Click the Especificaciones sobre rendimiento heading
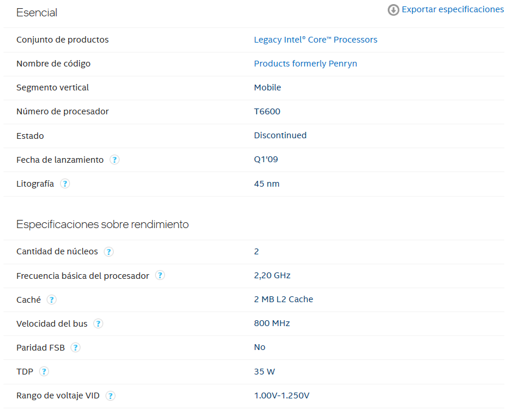 click(x=103, y=224)
